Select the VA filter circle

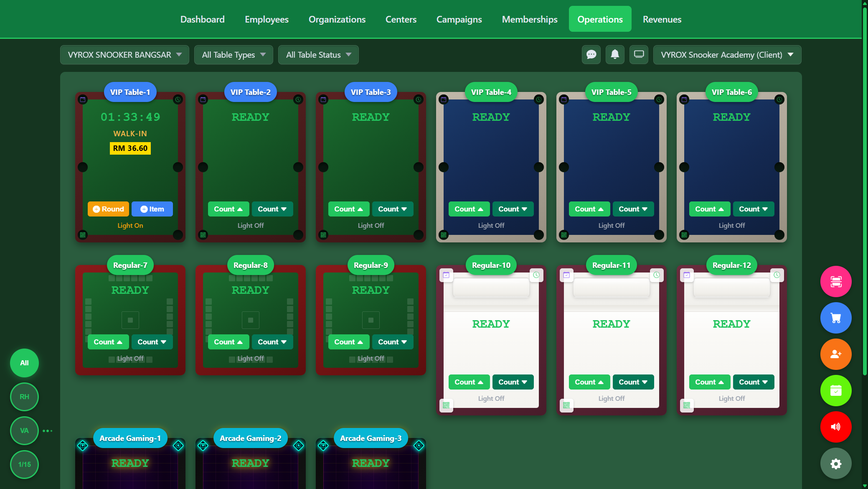click(x=24, y=430)
